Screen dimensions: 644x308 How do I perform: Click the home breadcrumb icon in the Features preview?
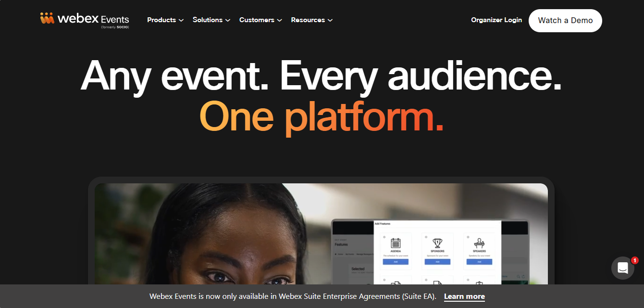335,254
